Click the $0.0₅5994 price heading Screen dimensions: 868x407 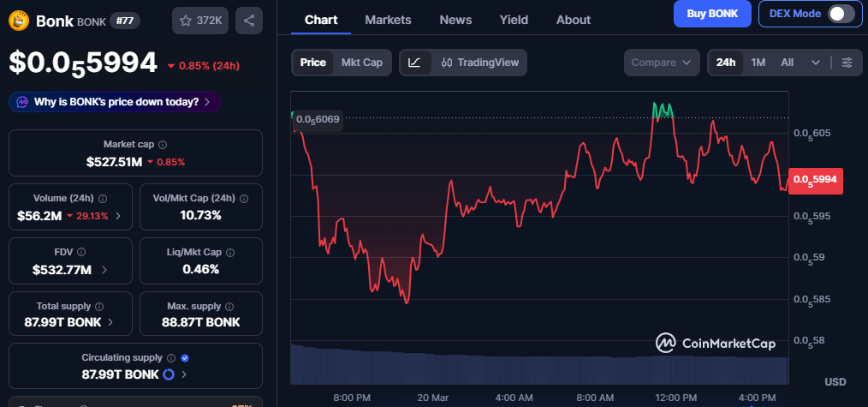click(83, 63)
